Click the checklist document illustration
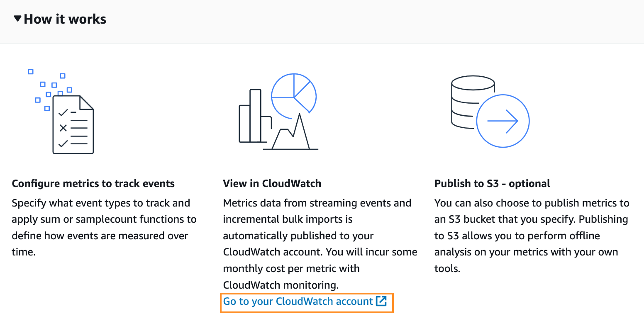 pyautogui.click(x=61, y=112)
